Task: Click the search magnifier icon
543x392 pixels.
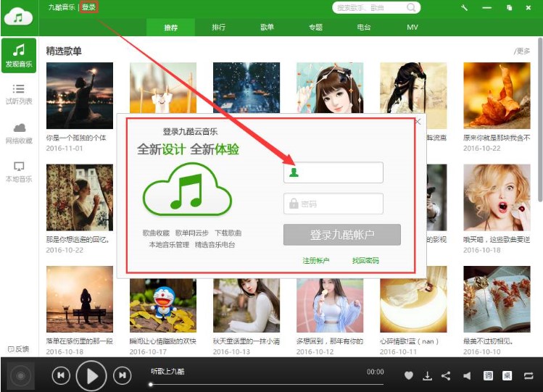Action: pyautogui.click(x=411, y=7)
